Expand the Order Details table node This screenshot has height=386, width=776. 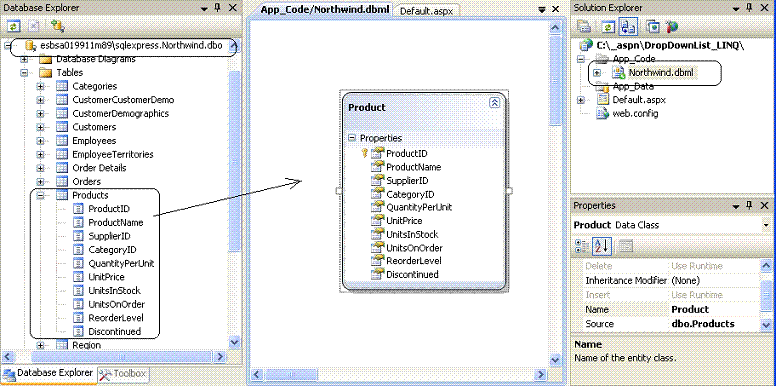41,168
